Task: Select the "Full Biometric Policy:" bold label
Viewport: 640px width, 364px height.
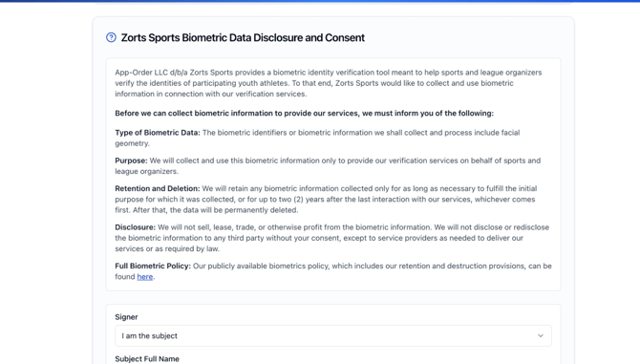Action: (x=153, y=266)
